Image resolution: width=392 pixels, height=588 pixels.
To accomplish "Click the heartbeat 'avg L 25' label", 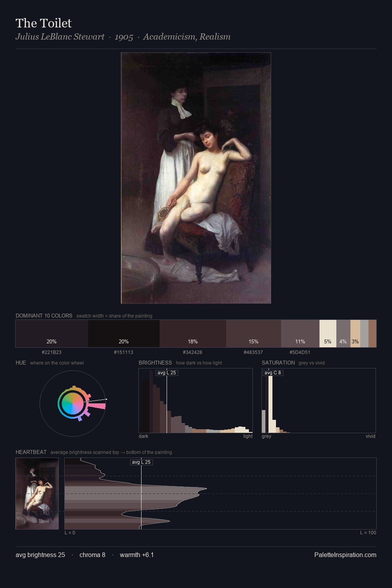I will [141, 462].
